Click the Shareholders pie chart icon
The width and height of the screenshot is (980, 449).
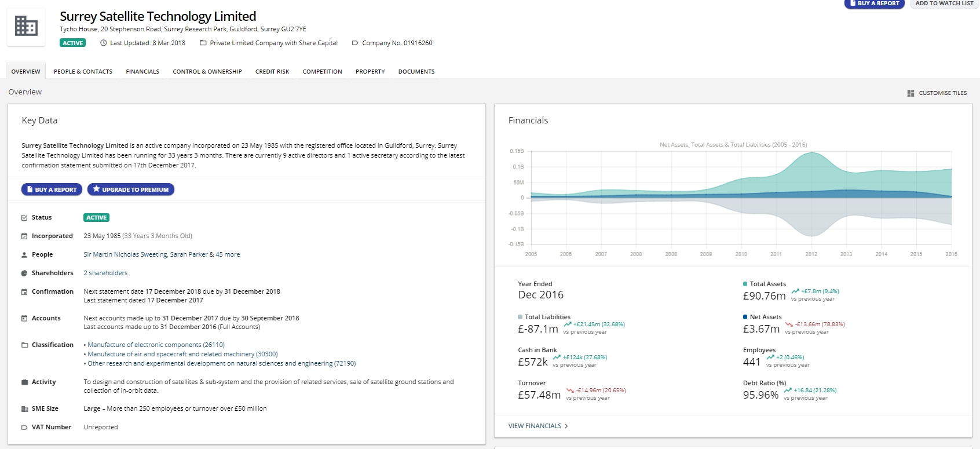pos(24,273)
